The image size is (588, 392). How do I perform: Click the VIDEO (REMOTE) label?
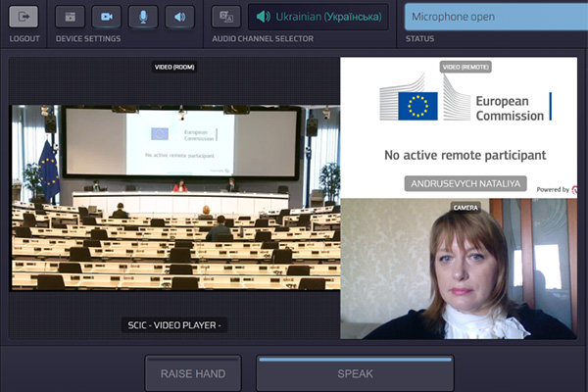465,68
